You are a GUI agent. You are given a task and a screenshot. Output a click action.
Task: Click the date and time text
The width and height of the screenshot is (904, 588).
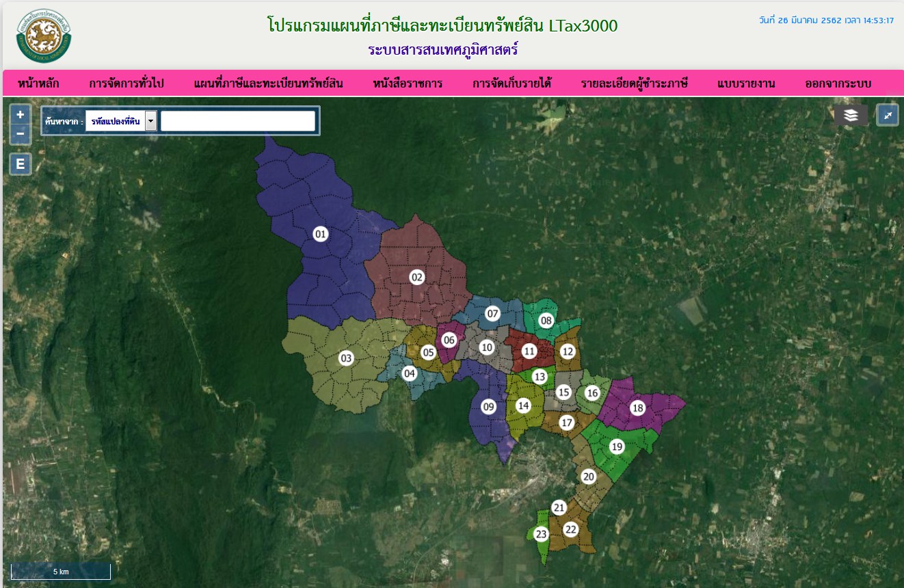(826, 21)
